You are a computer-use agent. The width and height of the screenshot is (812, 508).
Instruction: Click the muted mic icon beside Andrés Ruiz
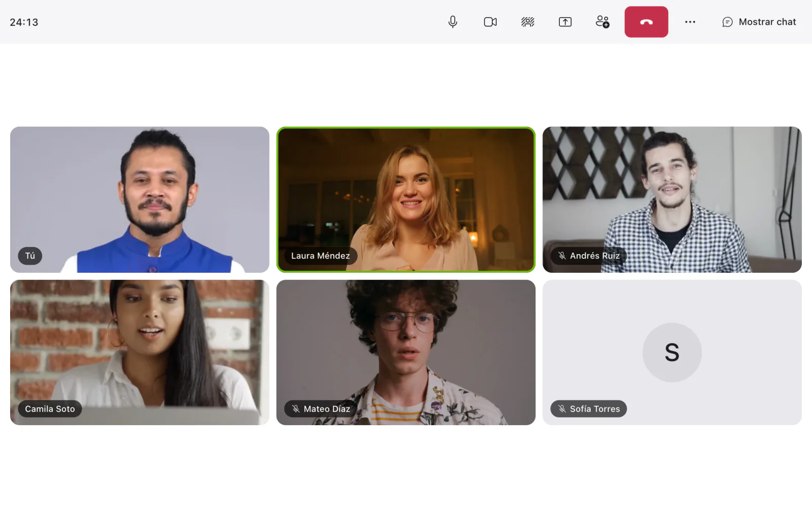pos(562,256)
